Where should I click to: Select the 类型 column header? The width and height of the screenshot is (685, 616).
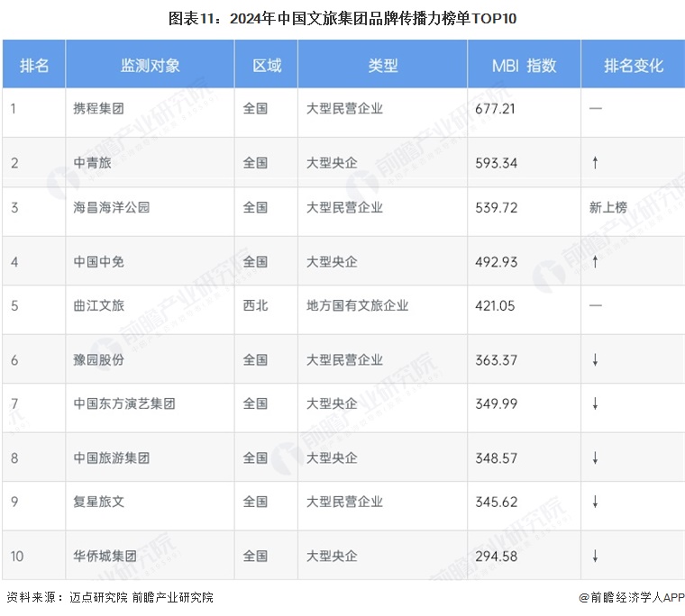point(383,66)
